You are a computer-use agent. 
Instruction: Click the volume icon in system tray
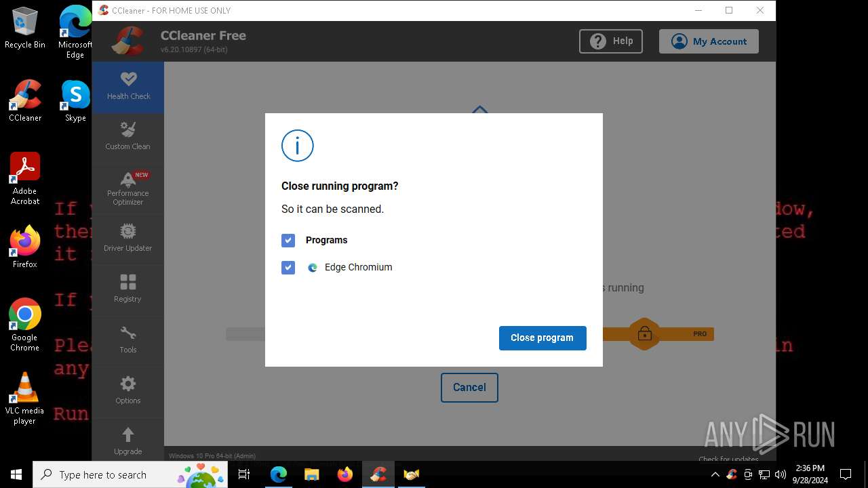pyautogui.click(x=781, y=474)
